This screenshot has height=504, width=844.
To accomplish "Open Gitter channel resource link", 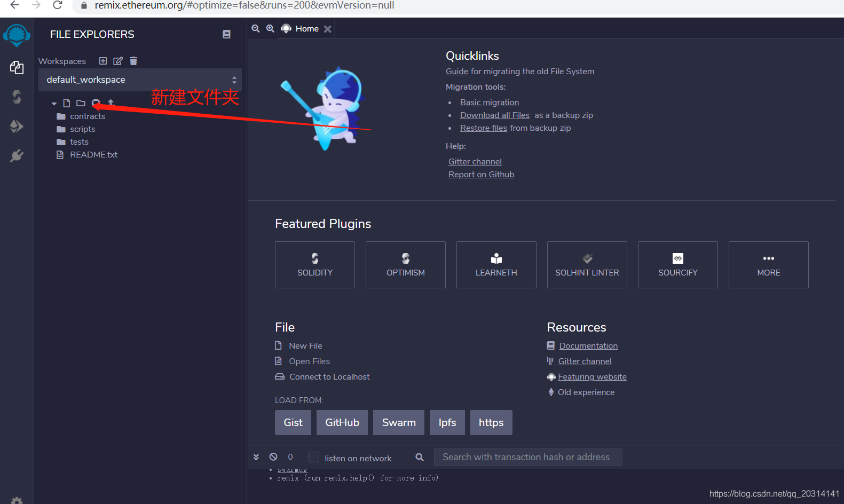I will point(585,361).
